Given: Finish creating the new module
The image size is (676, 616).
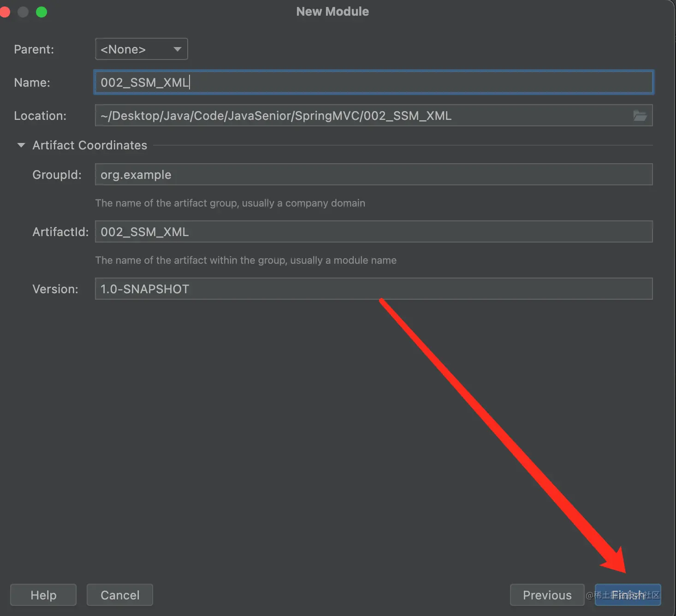Looking at the screenshot, I should pos(628,595).
